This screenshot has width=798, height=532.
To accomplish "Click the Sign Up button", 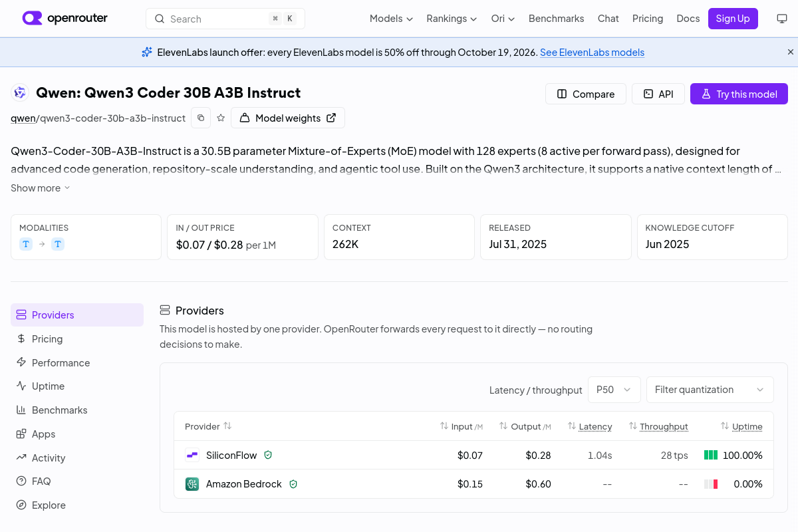I will click(733, 19).
